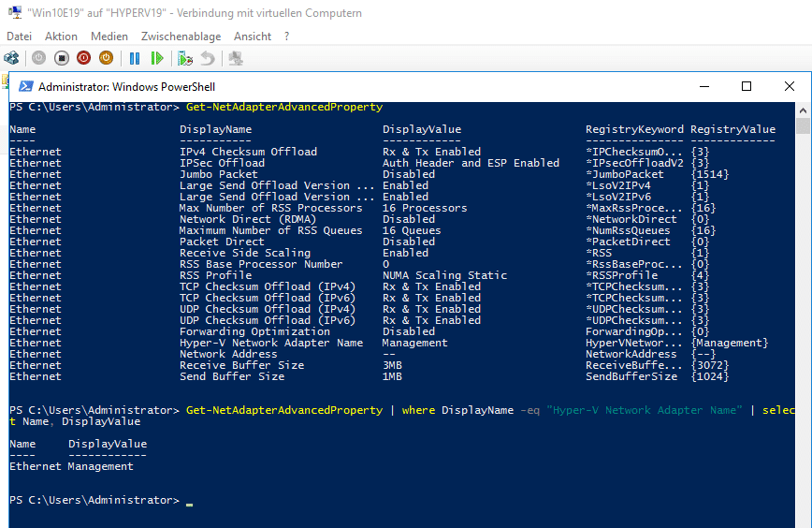Click the PowerShell vertical scrollbar thumb
This screenshot has height=528, width=812.
tap(803, 125)
